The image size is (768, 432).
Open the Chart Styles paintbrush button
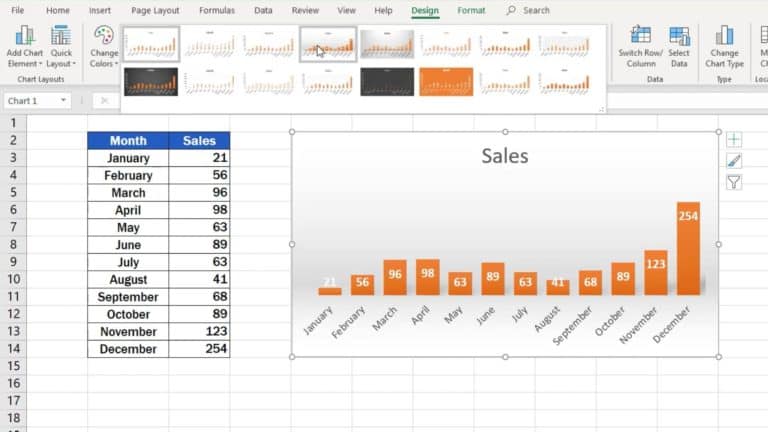pyautogui.click(x=734, y=161)
